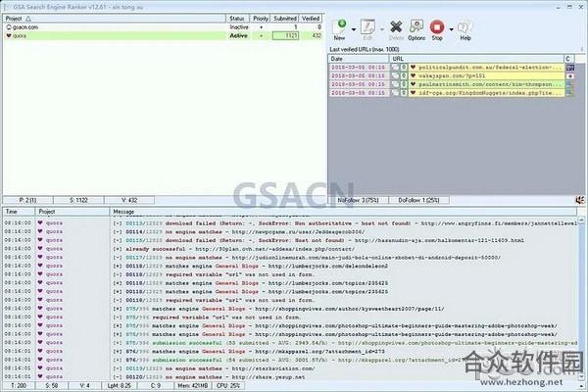588x392 pixels.
Task: Sort by the Project column header
Action: [115, 19]
